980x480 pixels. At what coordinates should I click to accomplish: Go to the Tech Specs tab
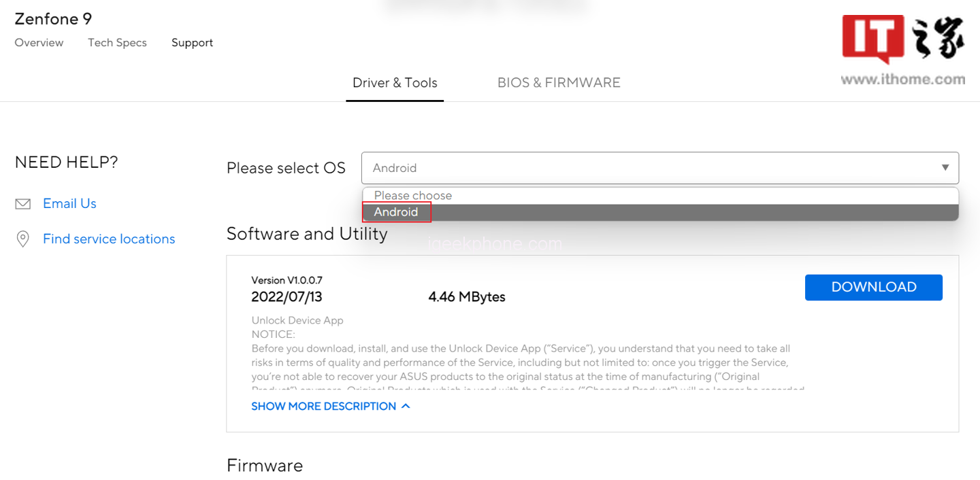(x=117, y=43)
